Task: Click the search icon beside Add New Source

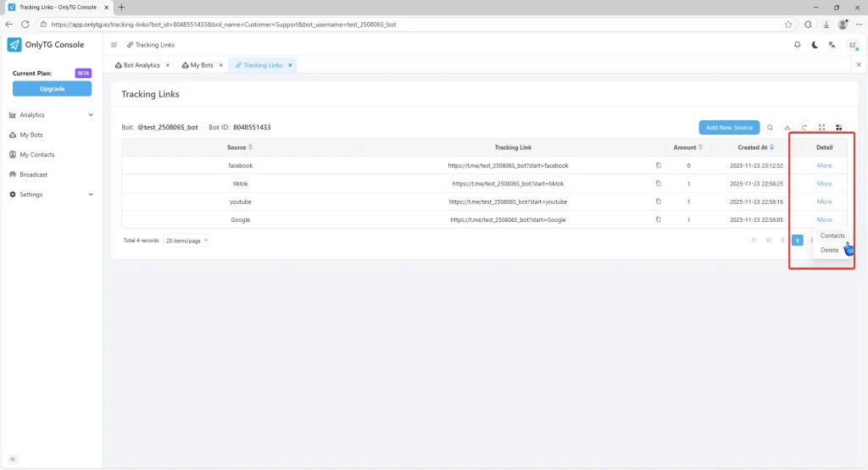Action: point(771,128)
